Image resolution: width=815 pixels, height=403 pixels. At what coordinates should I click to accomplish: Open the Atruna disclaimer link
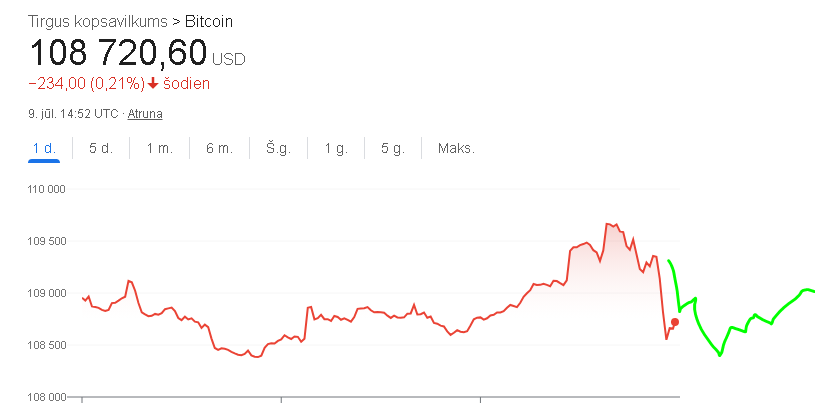pyautogui.click(x=145, y=114)
